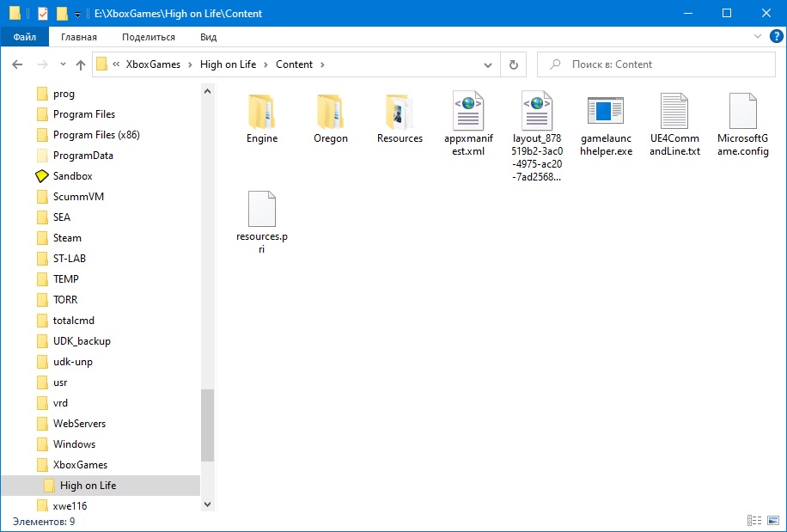Expand chevron after High on Life breadcrumb
This screenshot has width=787, height=532.
coord(266,64)
